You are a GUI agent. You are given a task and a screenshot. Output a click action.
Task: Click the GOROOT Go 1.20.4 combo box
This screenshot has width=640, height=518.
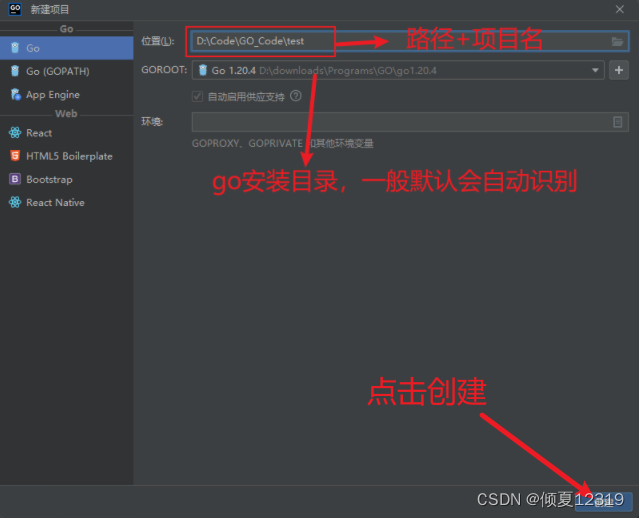[x=398, y=70]
